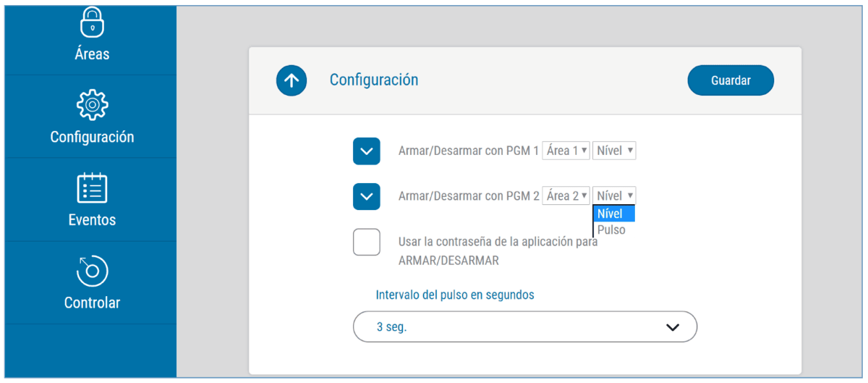
Task: Open the pulse interval 3 seg. selector
Action: point(524,327)
